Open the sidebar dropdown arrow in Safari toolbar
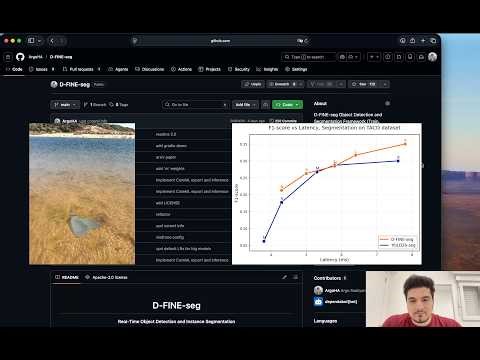 coord(39,41)
